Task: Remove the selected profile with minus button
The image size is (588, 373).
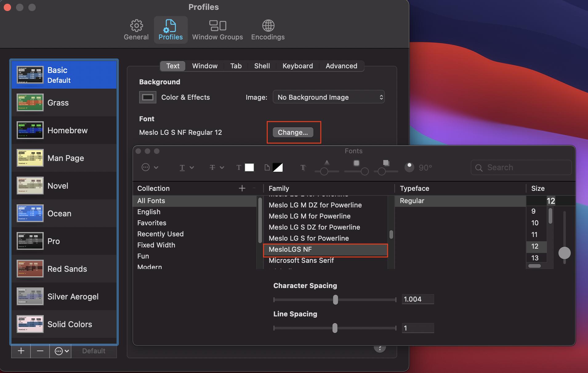Action: pyautogui.click(x=40, y=351)
